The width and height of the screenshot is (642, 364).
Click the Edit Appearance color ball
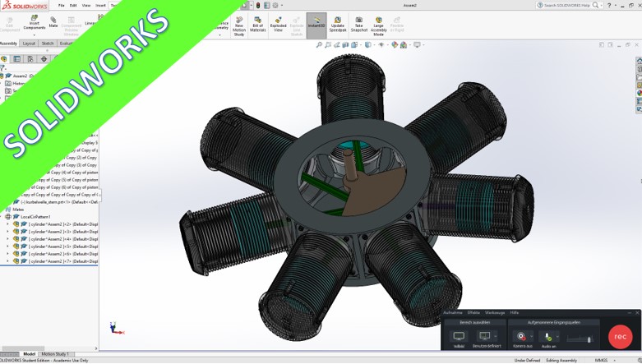395,44
